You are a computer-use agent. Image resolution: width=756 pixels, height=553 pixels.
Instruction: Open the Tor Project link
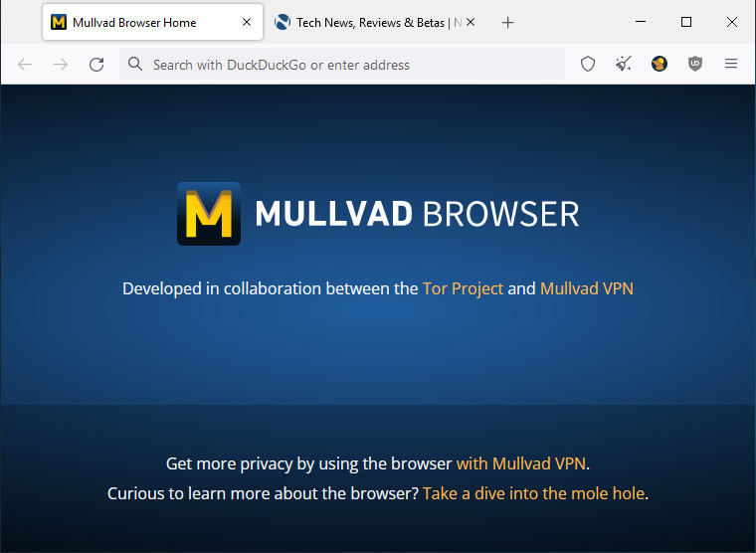click(x=463, y=288)
